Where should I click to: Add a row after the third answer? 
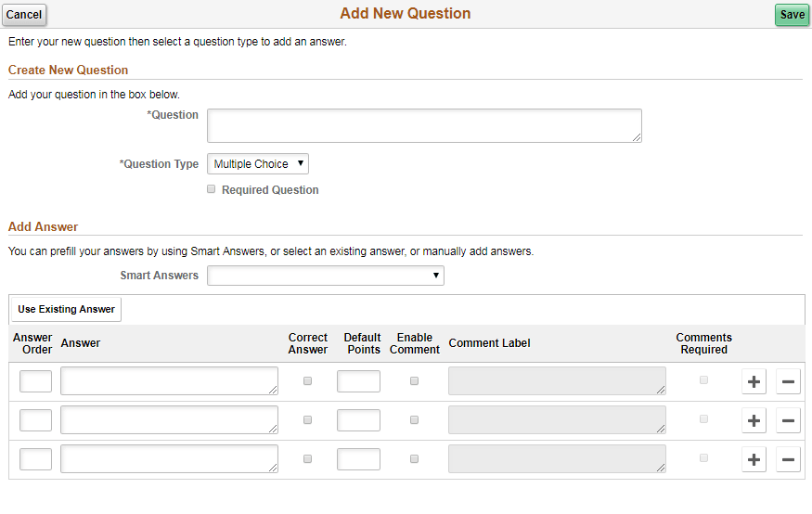pyautogui.click(x=754, y=459)
